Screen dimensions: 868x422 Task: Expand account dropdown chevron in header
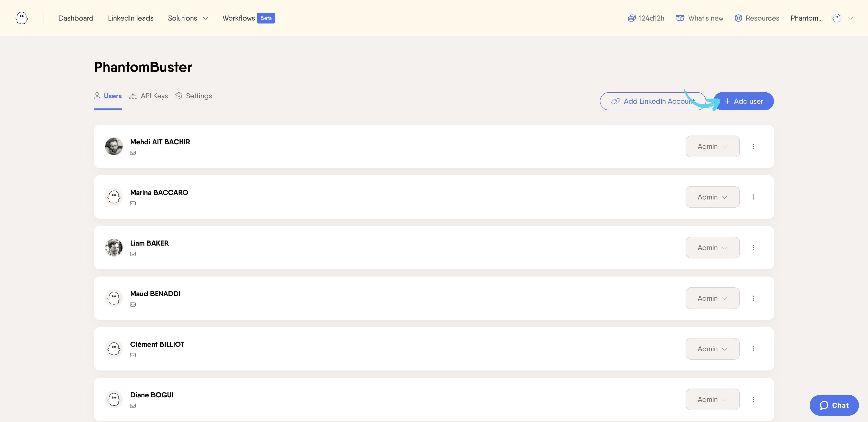click(x=851, y=19)
